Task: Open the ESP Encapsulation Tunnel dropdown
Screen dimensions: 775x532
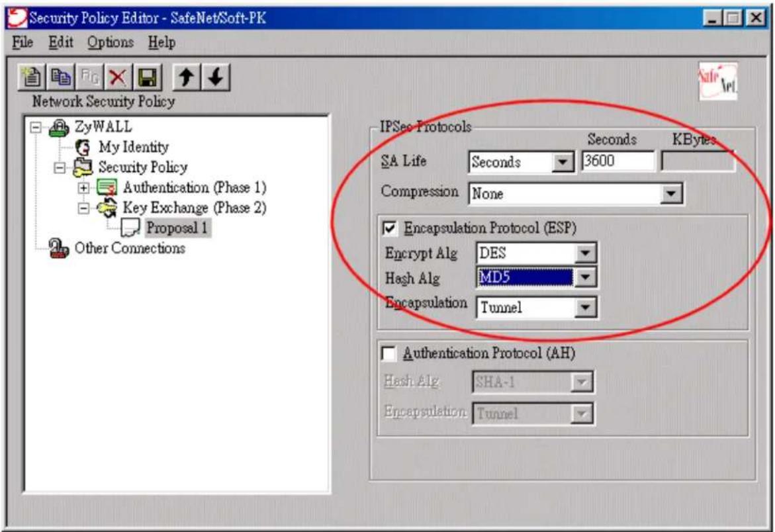Action: (x=584, y=308)
